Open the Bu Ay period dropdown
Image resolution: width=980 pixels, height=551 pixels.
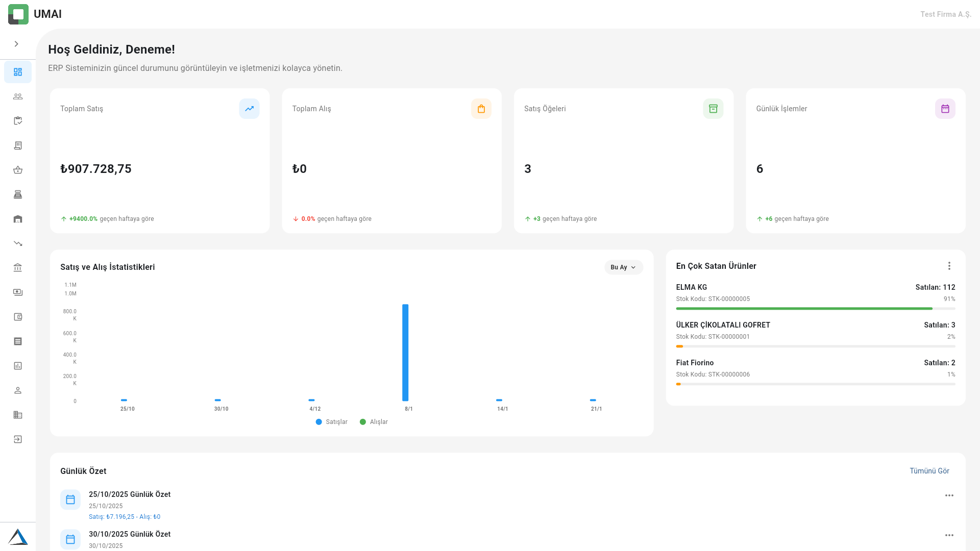pyautogui.click(x=623, y=267)
